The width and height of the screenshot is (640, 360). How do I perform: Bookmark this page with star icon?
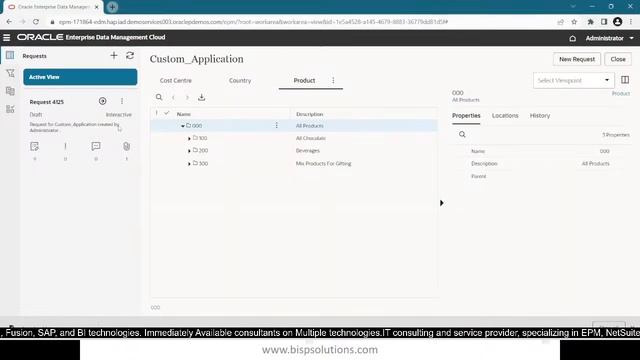coord(574,22)
